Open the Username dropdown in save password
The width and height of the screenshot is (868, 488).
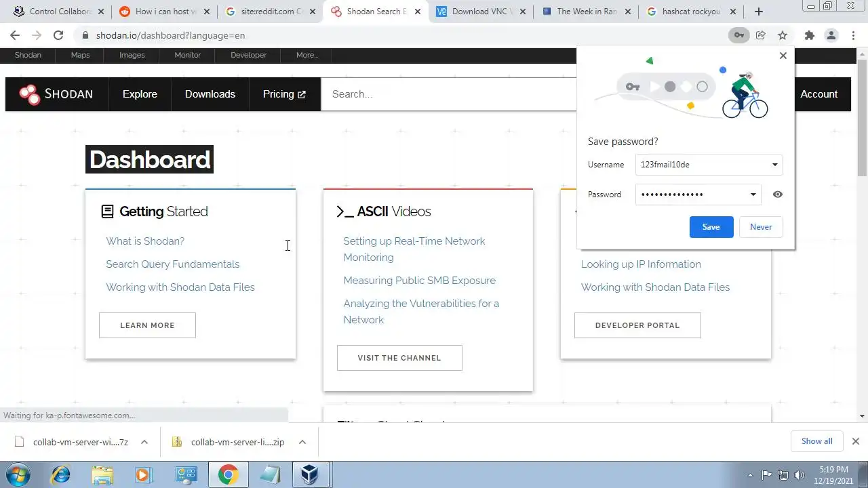pos(775,165)
